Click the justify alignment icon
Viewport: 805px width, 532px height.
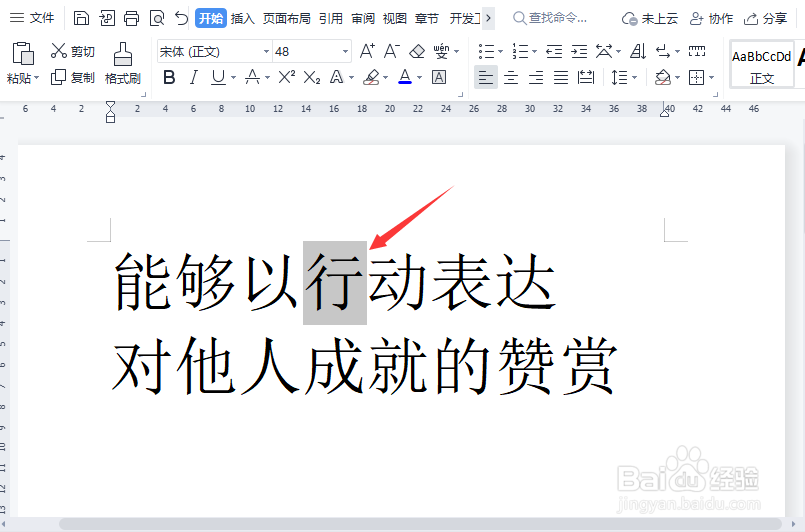click(x=561, y=78)
